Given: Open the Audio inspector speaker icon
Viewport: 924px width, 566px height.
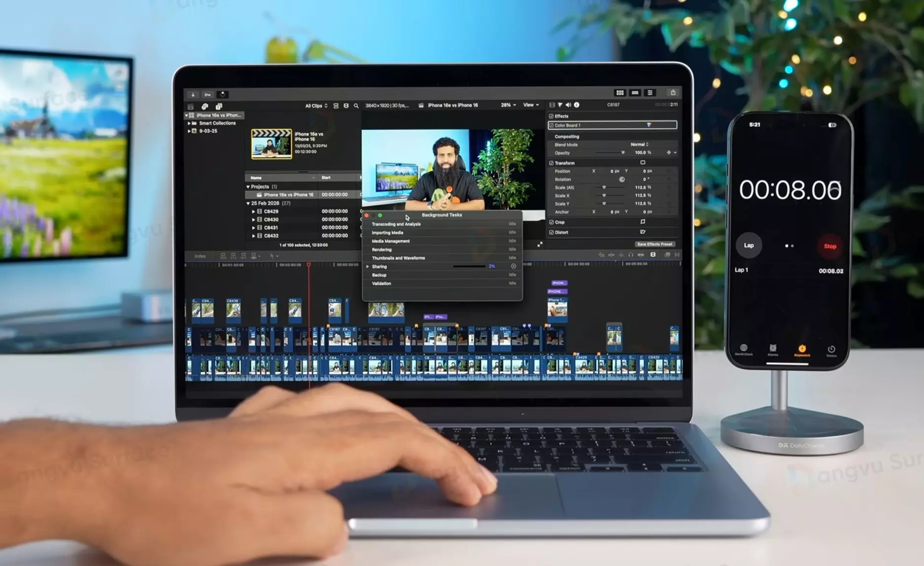Looking at the screenshot, I should [568, 105].
